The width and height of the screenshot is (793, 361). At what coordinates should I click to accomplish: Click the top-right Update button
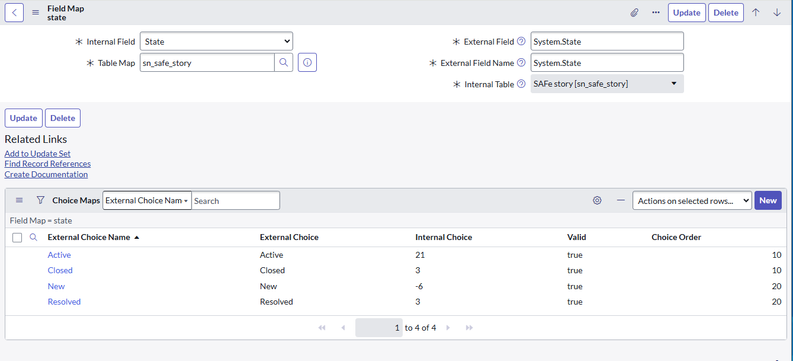[686, 13]
